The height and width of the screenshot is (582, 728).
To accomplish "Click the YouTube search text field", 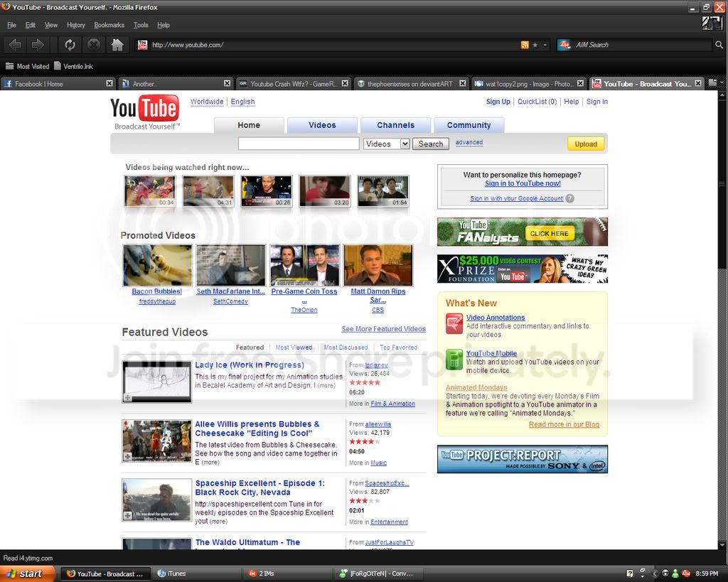I will 299,144.
